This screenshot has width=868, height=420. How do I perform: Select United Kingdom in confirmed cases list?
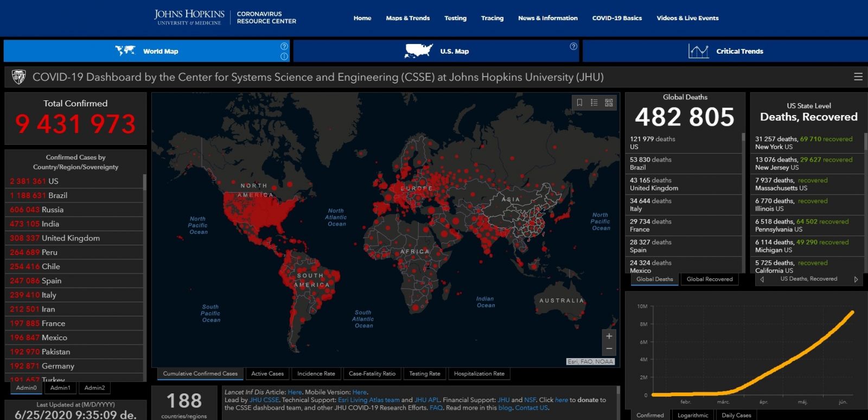(74, 238)
